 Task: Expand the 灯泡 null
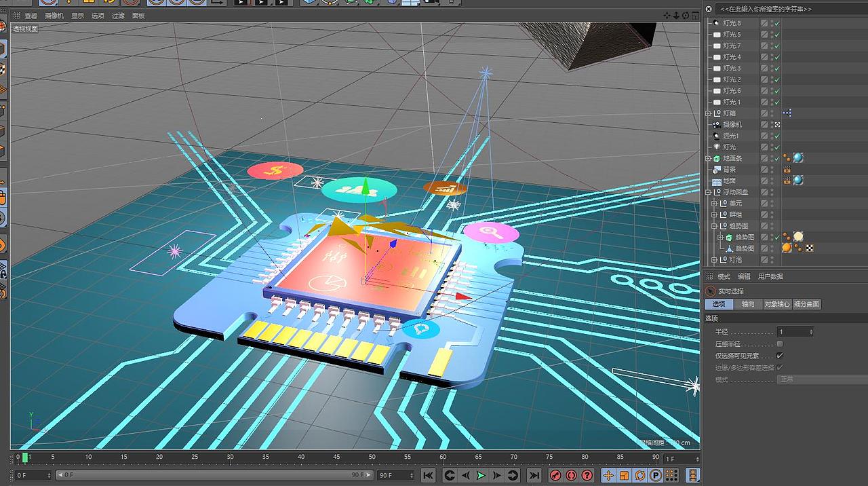click(714, 260)
